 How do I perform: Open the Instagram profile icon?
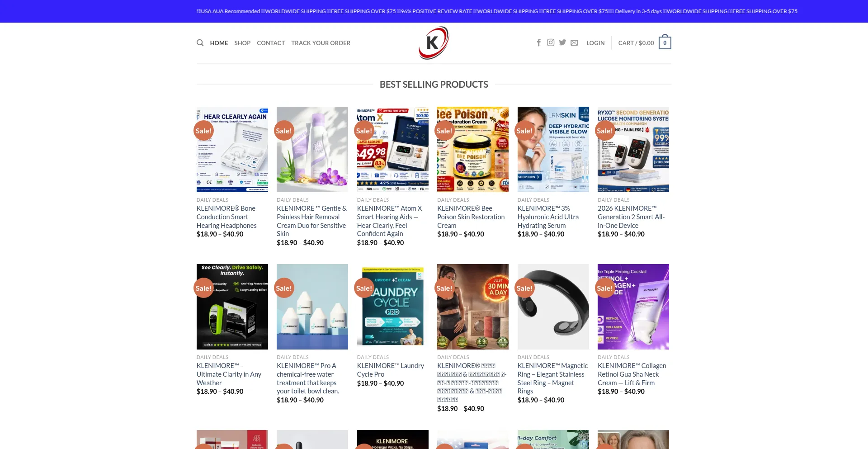point(550,43)
